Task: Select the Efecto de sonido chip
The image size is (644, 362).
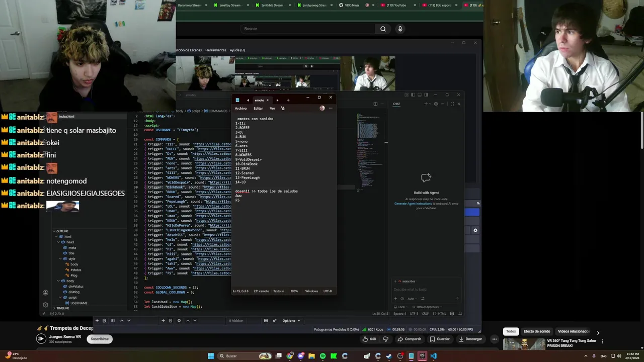Action: tap(537, 331)
